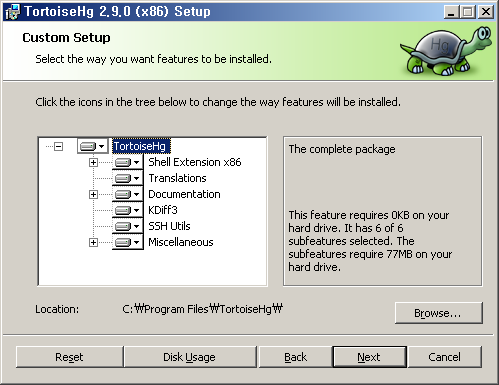
Task: Open Disk Usage information
Action: point(190,357)
